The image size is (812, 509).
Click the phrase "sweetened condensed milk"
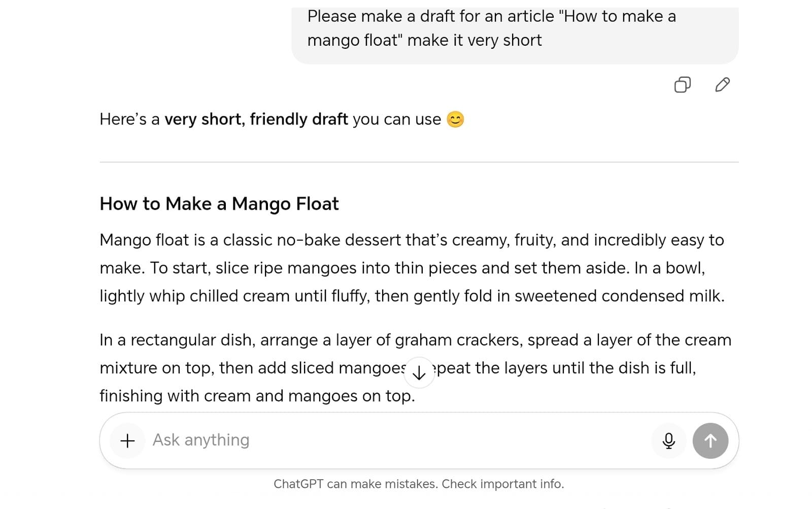618,296
